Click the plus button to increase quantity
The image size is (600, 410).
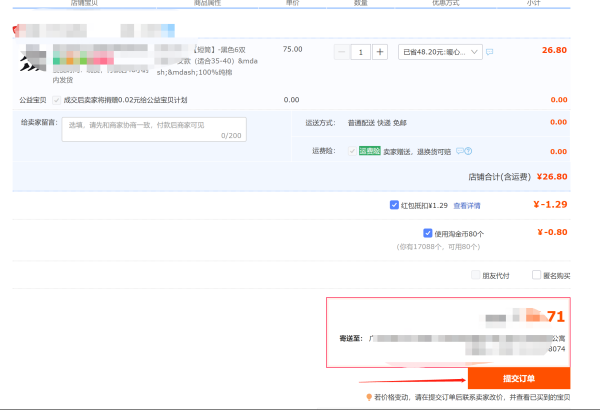(x=379, y=51)
